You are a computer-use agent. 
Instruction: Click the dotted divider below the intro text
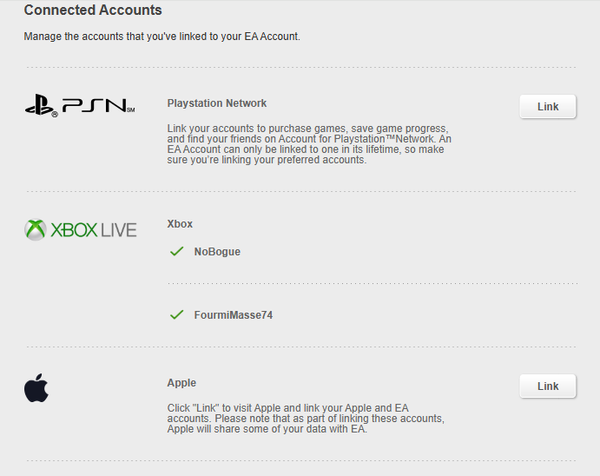[300, 67]
